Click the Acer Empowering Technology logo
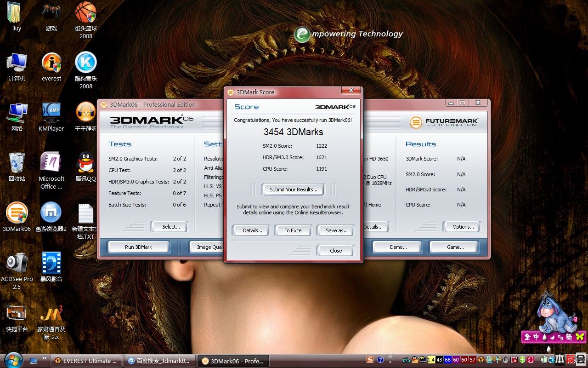Viewport: 588px width, 368px height. (x=348, y=34)
